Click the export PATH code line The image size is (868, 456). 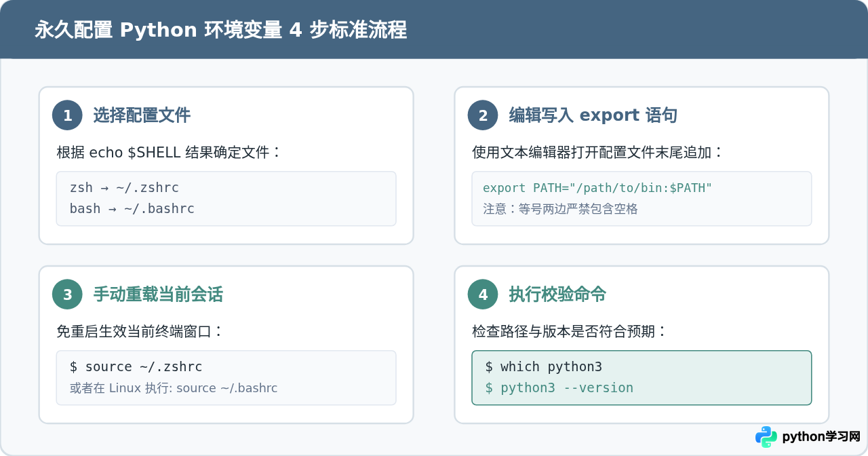(x=597, y=188)
